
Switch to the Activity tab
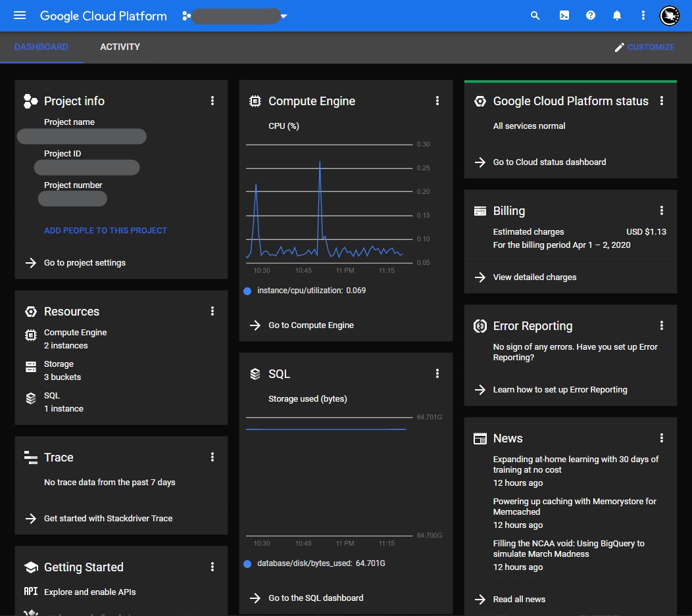pyautogui.click(x=120, y=47)
